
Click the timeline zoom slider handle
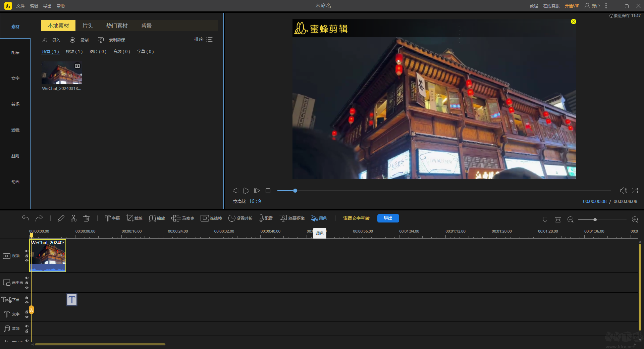pos(595,220)
